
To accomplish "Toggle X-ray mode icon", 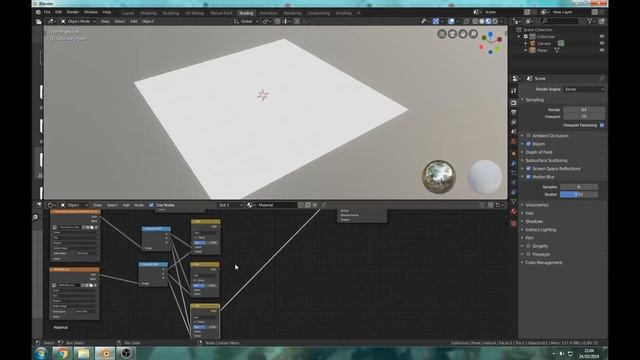I will tap(467, 21).
